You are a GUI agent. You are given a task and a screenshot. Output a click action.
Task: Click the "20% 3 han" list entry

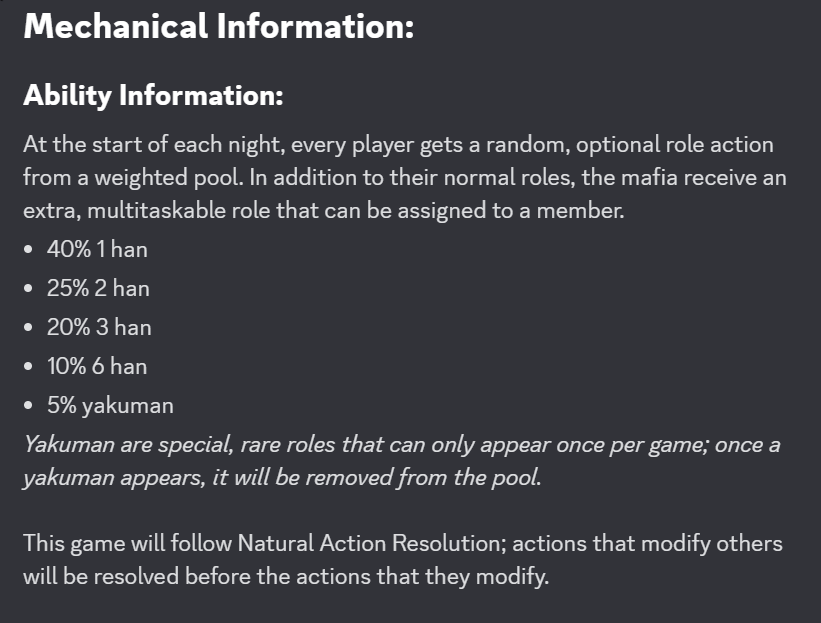(99, 327)
